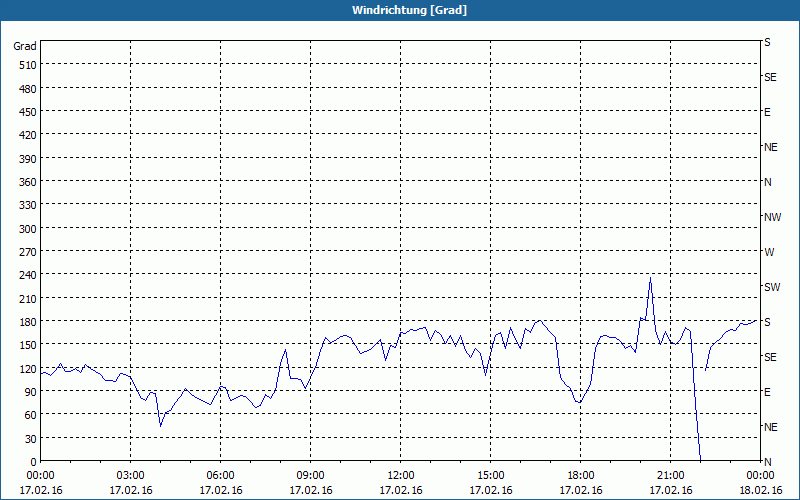The image size is (800, 500).
Task: Select the 510 degree axis label
Action: pyautogui.click(x=25, y=65)
